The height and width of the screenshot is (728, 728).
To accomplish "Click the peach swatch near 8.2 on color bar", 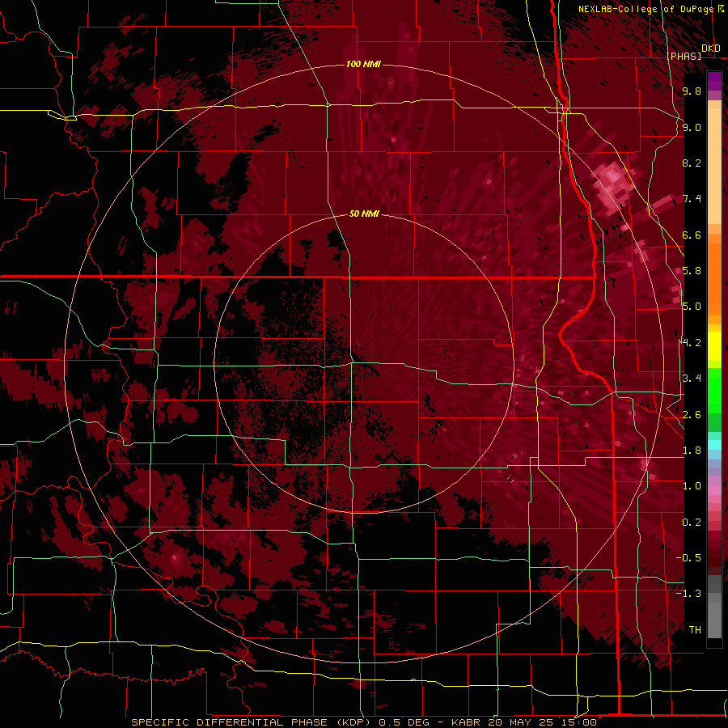I will pos(714,166).
